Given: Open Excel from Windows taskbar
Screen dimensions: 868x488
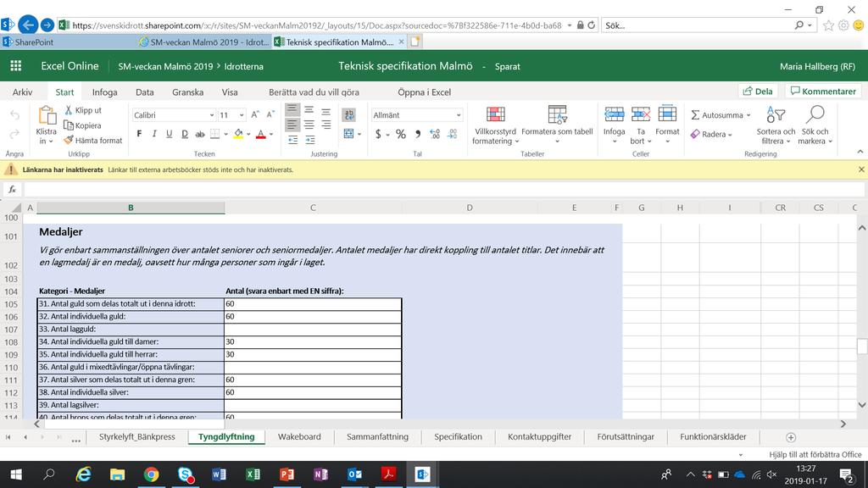Looking at the screenshot, I should click(253, 474).
